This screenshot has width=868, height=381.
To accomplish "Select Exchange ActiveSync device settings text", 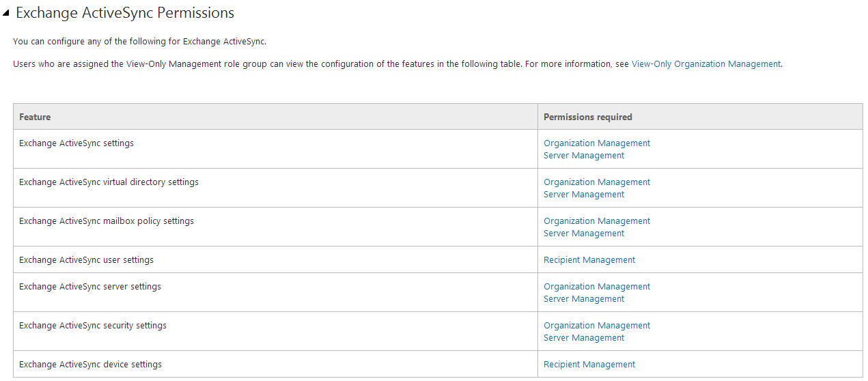I will tap(91, 365).
